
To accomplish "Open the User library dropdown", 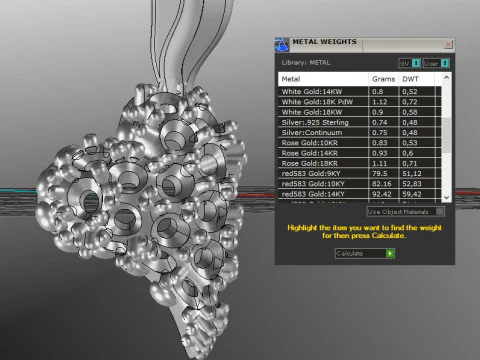I will [436, 63].
